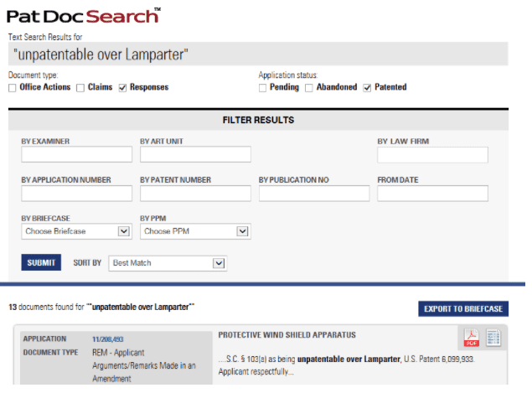Focus the By Publication No field
The image size is (532, 393).
pyautogui.click(x=314, y=194)
